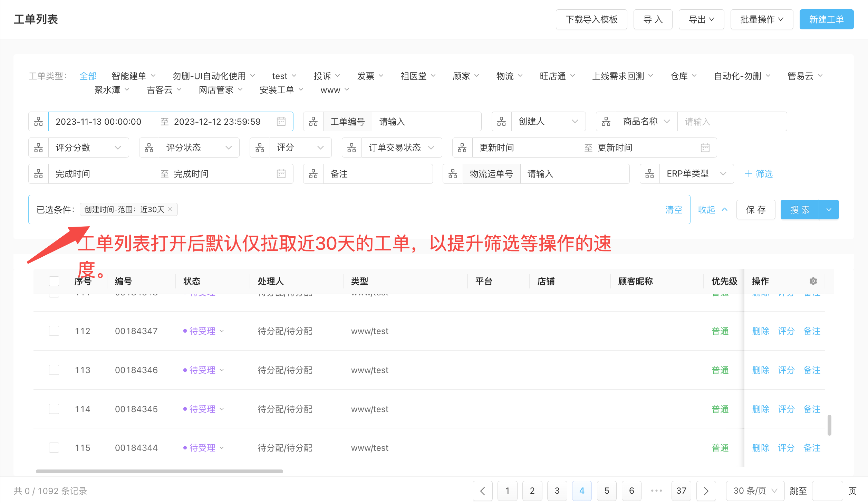Click hierarchy icon beside 商品名称 filter
This screenshot has width=868, height=503.
(606, 122)
